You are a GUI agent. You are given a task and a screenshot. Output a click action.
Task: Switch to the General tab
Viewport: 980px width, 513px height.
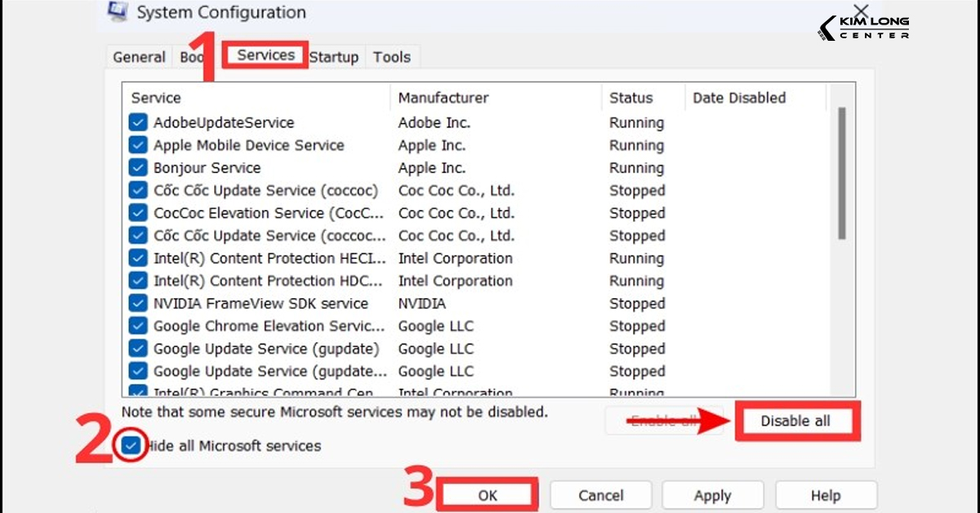click(x=139, y=57)
